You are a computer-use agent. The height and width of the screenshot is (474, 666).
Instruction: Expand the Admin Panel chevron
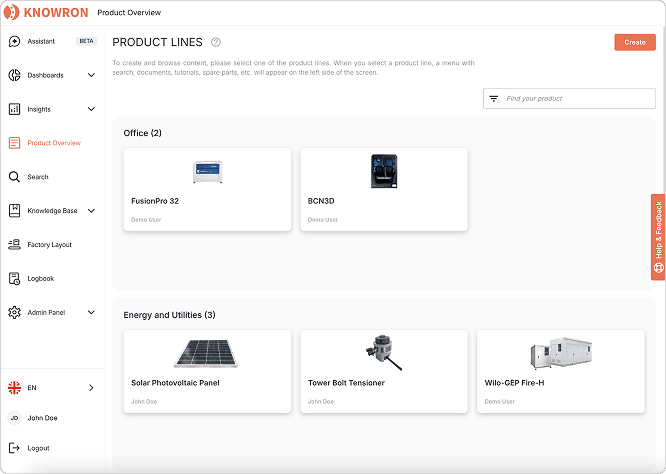pos(91,312)
